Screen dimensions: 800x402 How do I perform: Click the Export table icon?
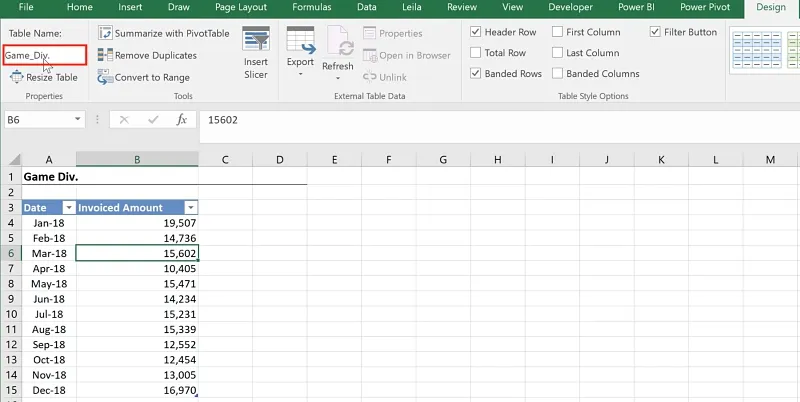pos(300,41)
